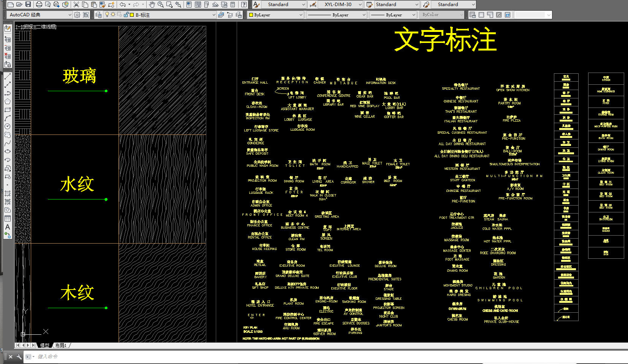Click the Plot print icon

(x=39, y=5)
